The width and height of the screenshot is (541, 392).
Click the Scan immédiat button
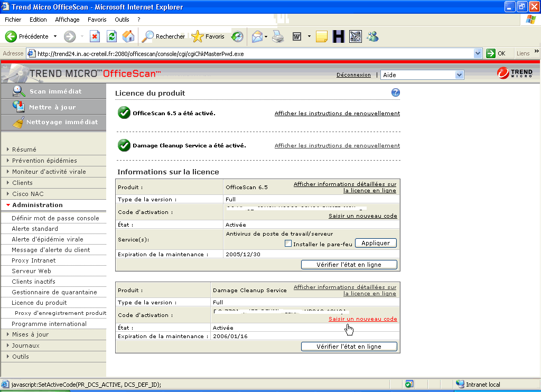pyautogui.click(x=53, y=91)
